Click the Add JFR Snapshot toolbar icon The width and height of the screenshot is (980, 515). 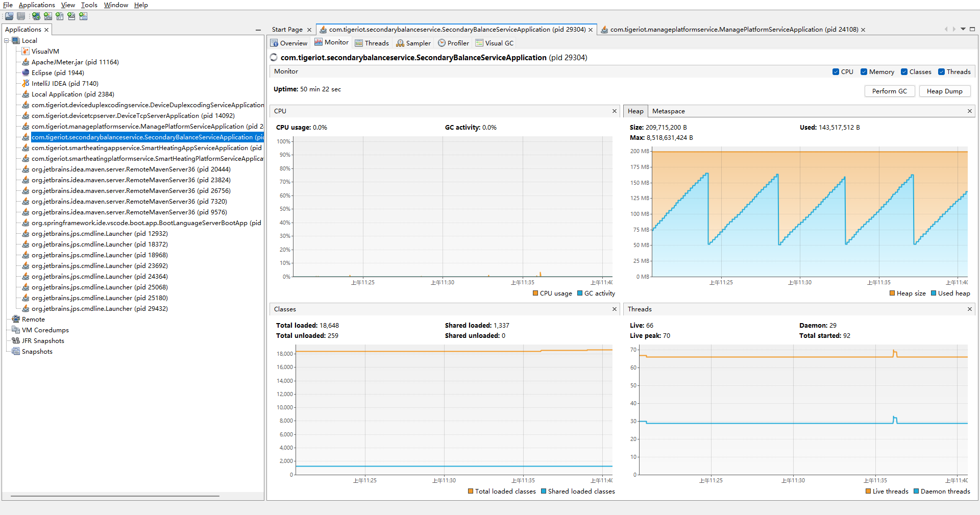71,16
